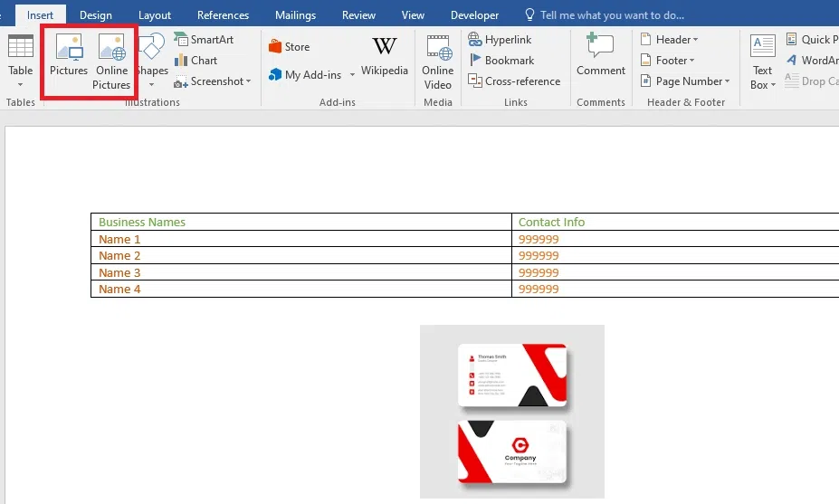Click the Contact Info header cell
The image size is (839, 504).
click(x=675, y=222)
